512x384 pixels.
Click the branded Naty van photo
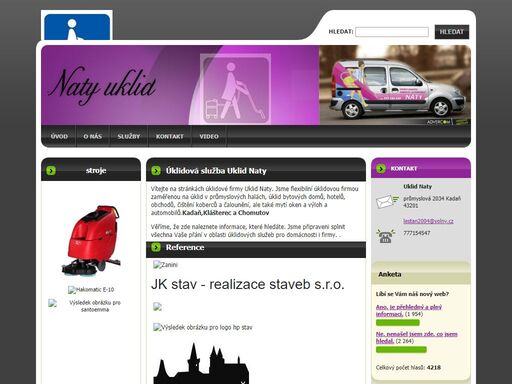pyautogui.click(x=395, y=85)
